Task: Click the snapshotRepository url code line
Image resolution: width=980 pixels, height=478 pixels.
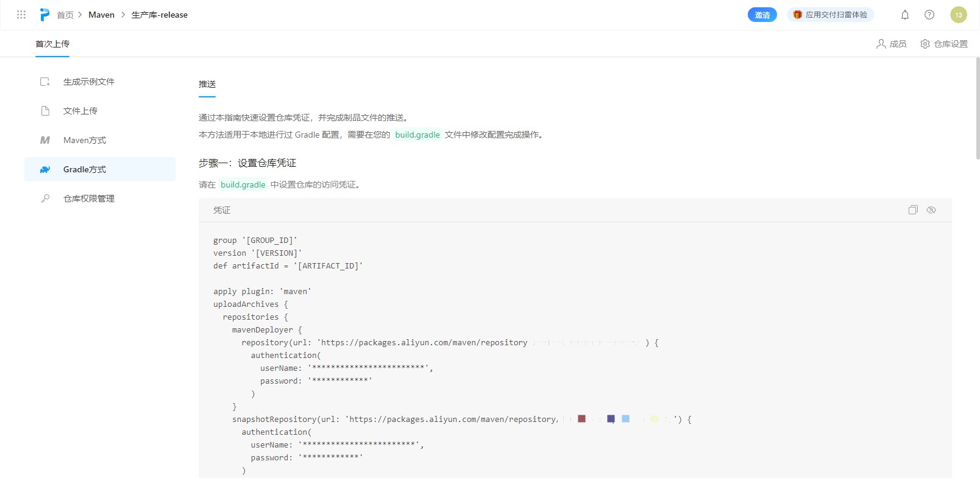Action: point(462,420)
